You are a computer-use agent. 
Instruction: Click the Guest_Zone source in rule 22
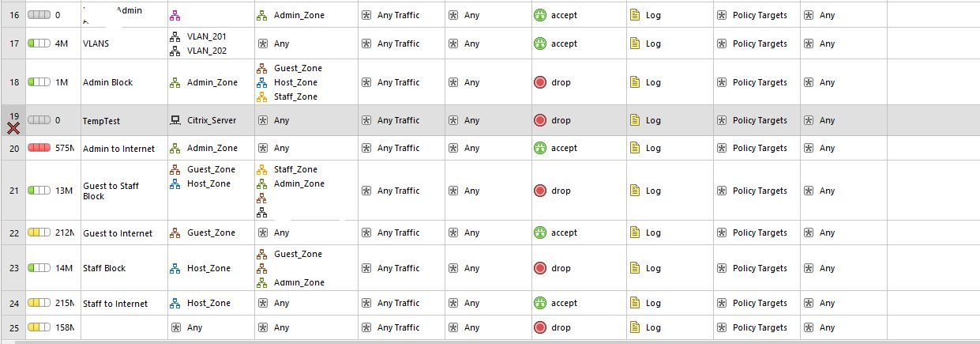203,232
